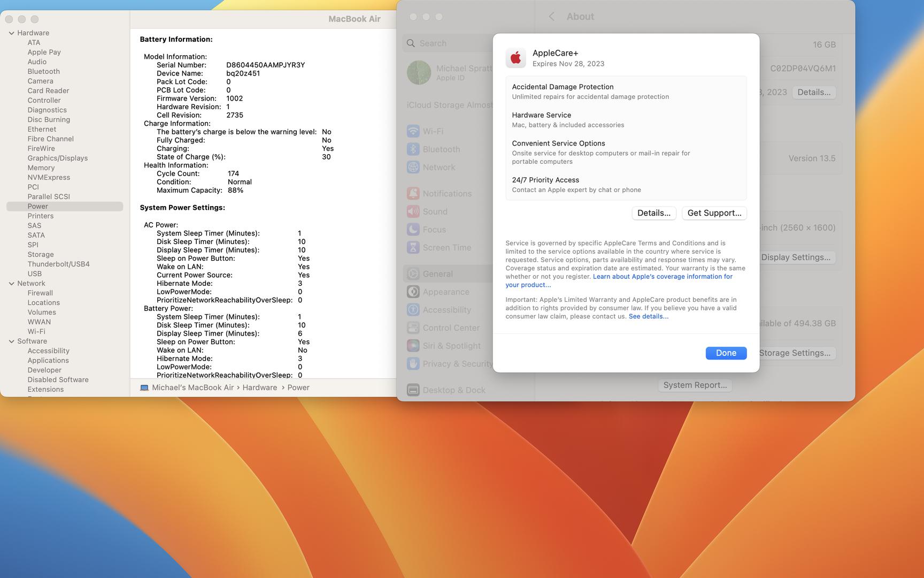Click the Mac serial number C02DP04VQ6M1
The height and width of the screenshot is (578, 924).
(x=803, y=69)
